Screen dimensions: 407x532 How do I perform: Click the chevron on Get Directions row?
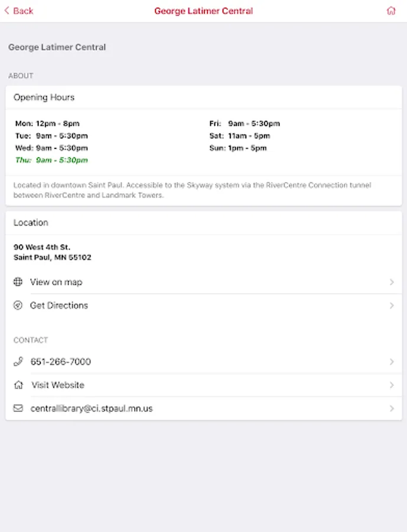click(x=392, y=306)
